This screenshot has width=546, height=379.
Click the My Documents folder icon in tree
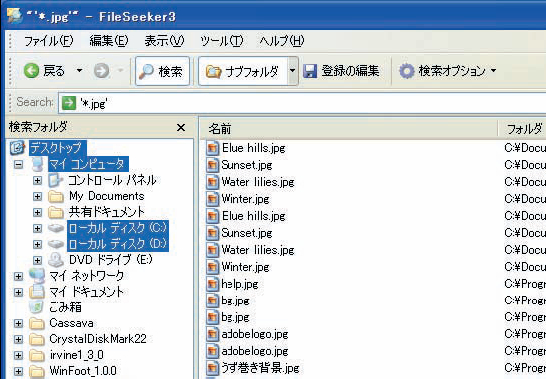tap(56, 197)
